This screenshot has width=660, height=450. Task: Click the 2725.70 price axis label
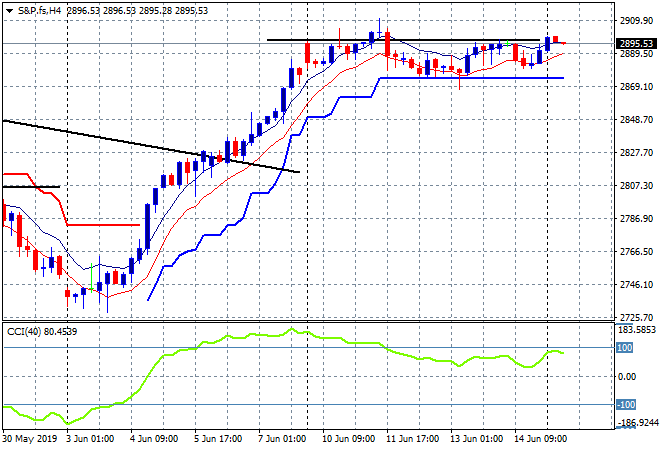pyautogui.click(x=636, y=317)
